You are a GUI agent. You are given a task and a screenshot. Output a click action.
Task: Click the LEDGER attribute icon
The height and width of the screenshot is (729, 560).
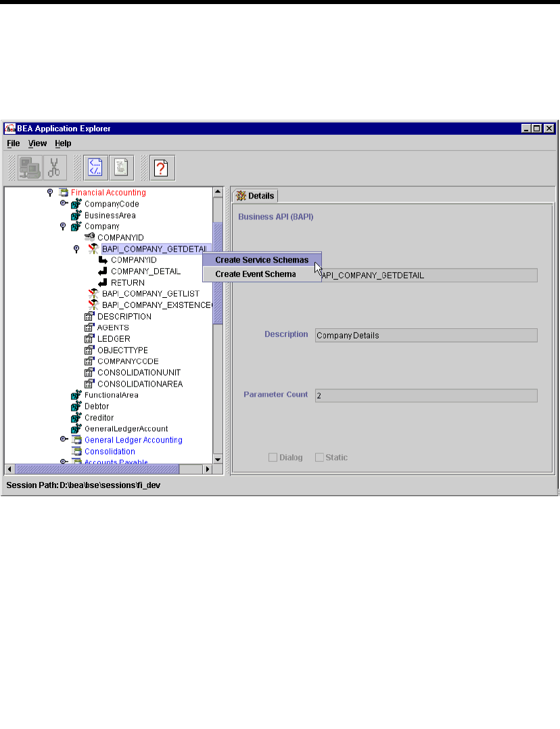point(90,339)
